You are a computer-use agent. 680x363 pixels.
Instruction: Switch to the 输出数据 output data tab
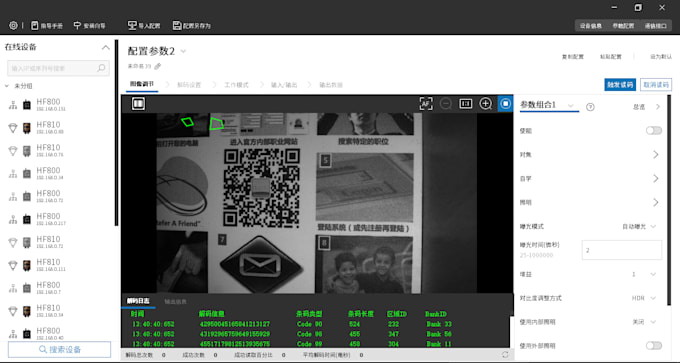pos(331,85)
